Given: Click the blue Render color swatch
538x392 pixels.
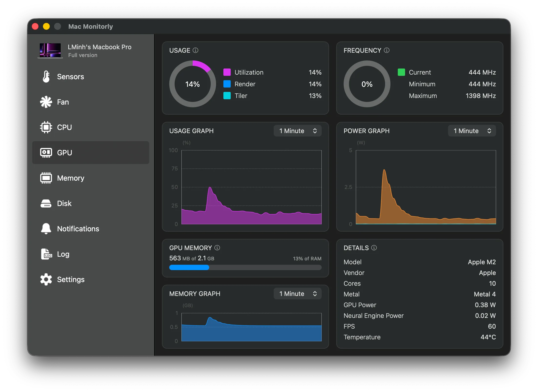Looking at the screenshot, I should (227, 84).
